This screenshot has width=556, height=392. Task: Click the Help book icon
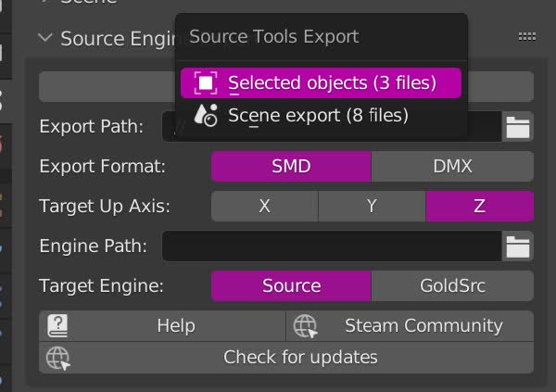pos(58,326)
